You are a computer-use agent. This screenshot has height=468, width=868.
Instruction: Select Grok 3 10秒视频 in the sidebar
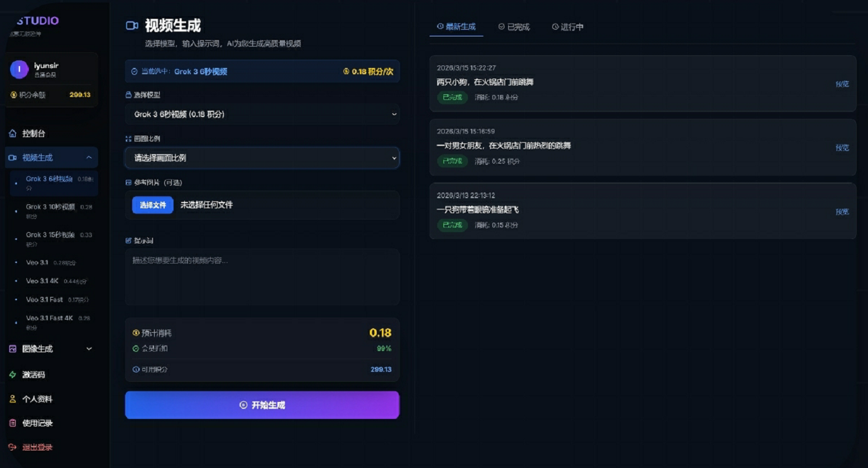[55, 211]
